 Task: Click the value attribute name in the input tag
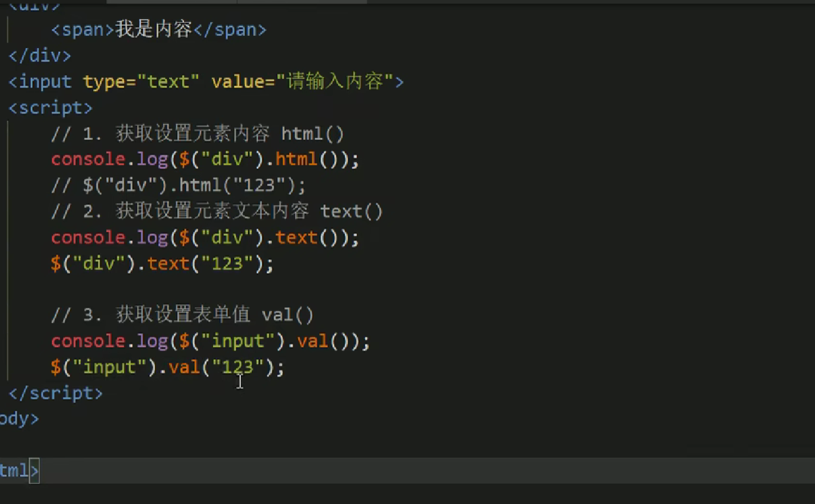(x=238, y=81)
